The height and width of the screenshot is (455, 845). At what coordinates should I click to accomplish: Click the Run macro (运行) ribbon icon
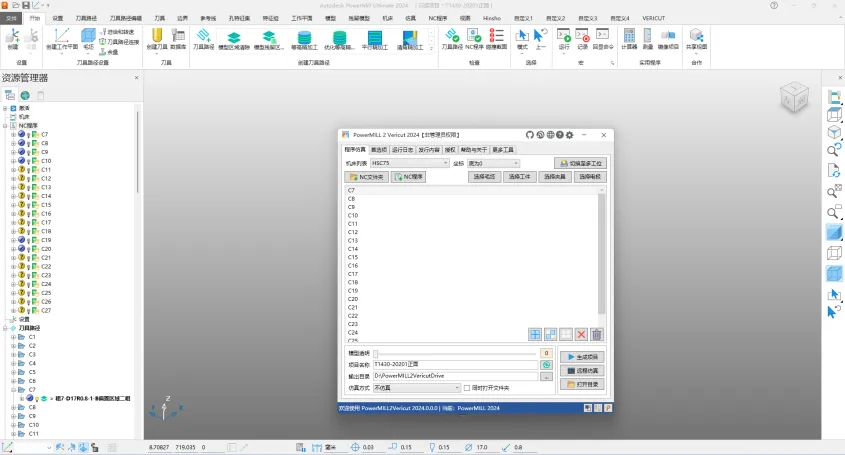(564, 39)
